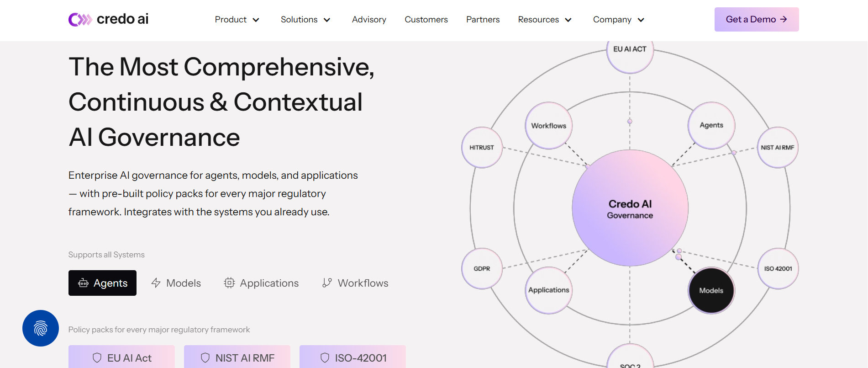Screen dimensions: 868x368
Task: Switch to the Workflows tab
Action: [x=355, y=283]
